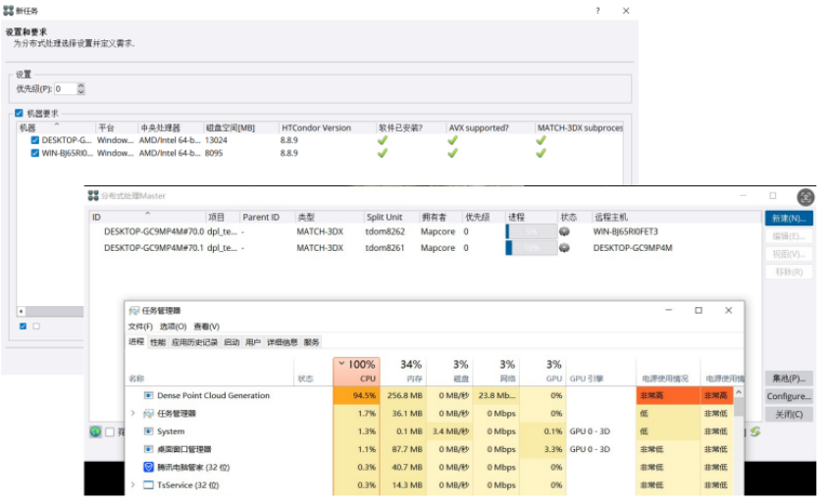Viewport: 829px width, 504px height.
Task: Expand the TsService (32 位) process row
Action: pyautogui.click(x=133, y=484)
